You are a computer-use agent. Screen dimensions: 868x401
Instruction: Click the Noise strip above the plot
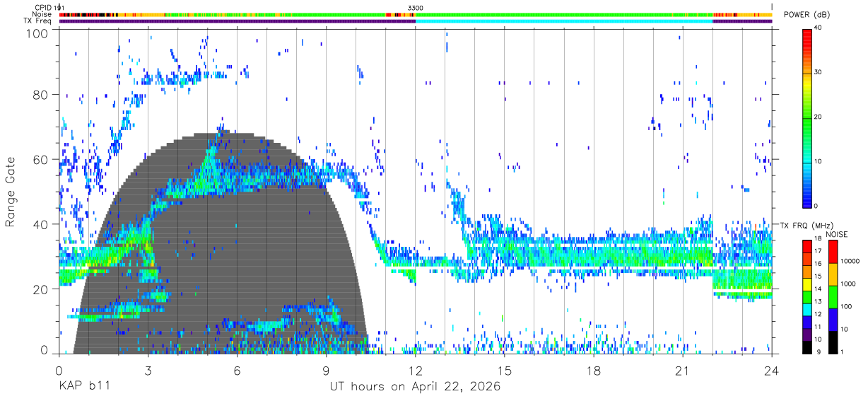[416, 14]
